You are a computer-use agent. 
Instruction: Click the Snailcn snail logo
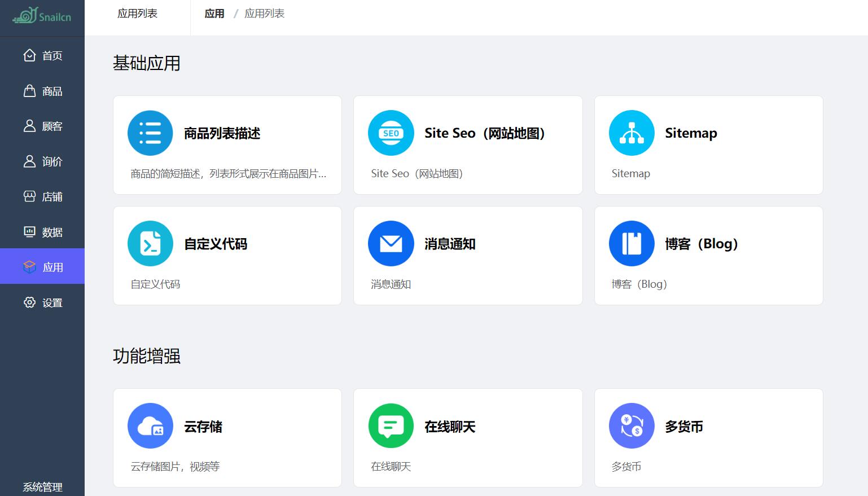[42, 15]
